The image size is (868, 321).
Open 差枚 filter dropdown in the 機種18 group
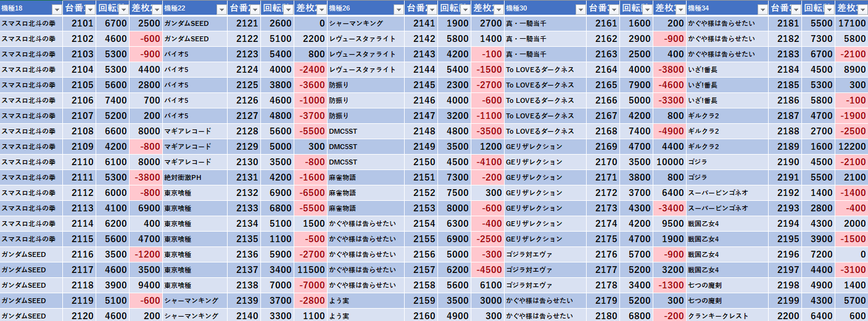(157, 9)
